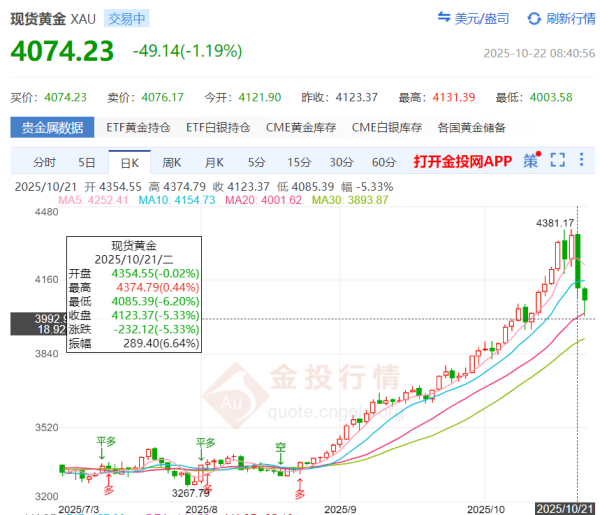
Task: Select the 平多 signal near 2025/7/3
Action: (x=107, y=441)
